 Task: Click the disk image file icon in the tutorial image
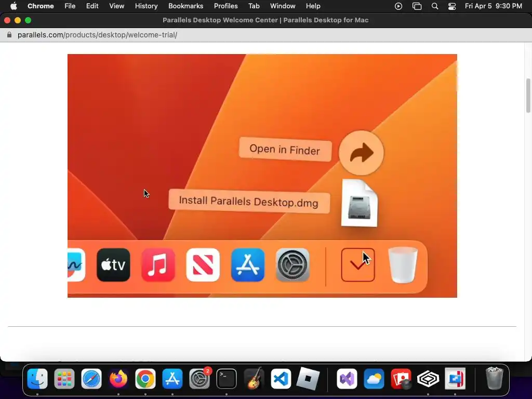[360, 203]
